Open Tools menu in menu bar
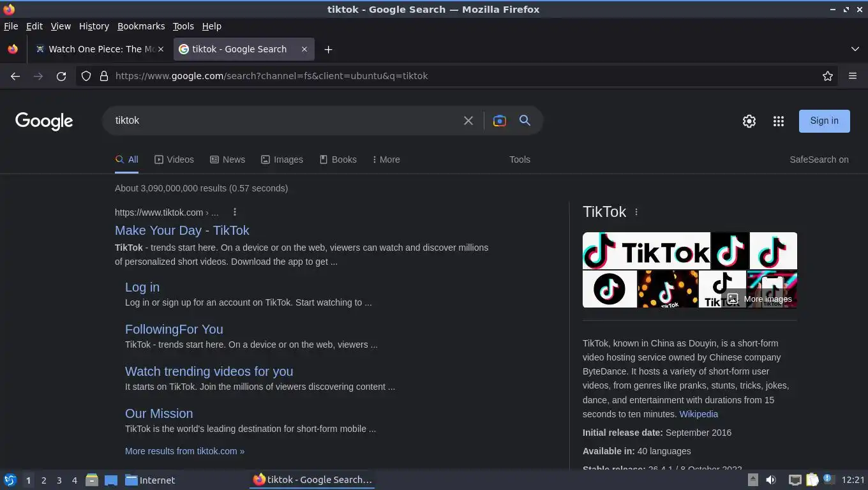 coord(183,26)
